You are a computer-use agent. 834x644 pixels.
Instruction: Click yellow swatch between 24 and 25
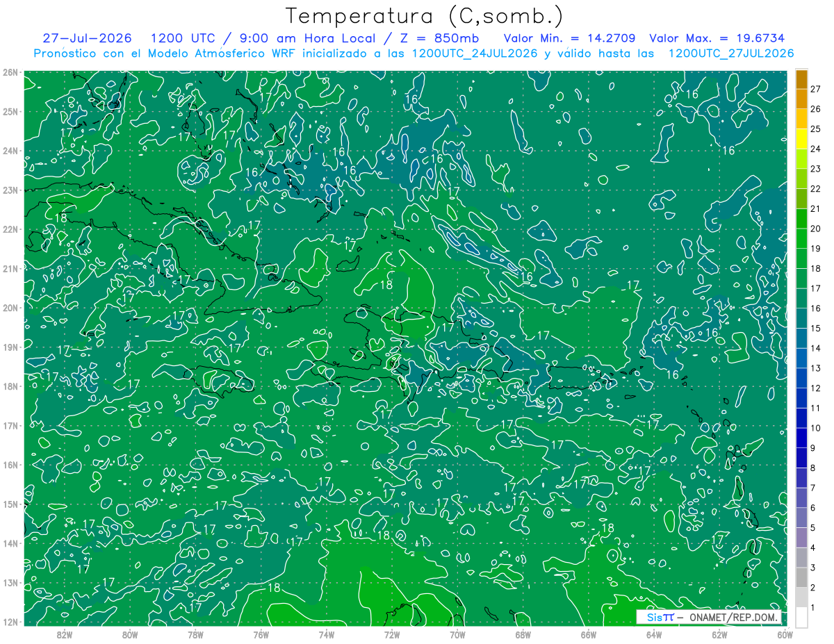coord(801,139)
